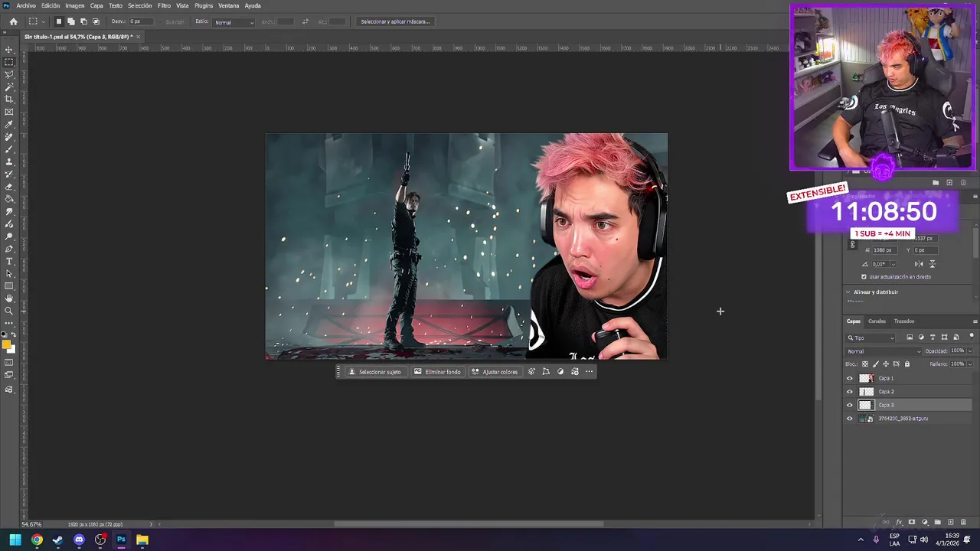The height and width of the screenshot is (551, 980).
Task: Hide the 3764200_3852-artguru layer
Action: [849, 419]
